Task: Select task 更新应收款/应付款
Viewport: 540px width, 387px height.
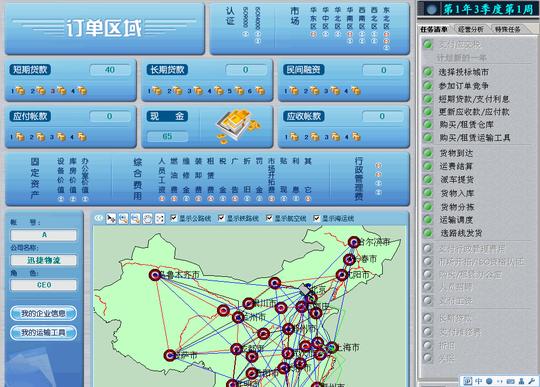Action: (474, 112)
